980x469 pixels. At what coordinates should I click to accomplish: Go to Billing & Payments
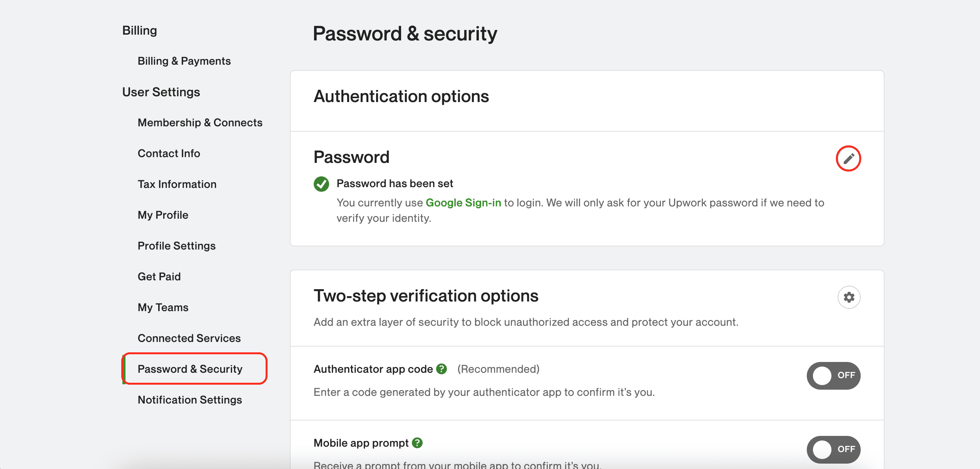[x=184, y=61]
